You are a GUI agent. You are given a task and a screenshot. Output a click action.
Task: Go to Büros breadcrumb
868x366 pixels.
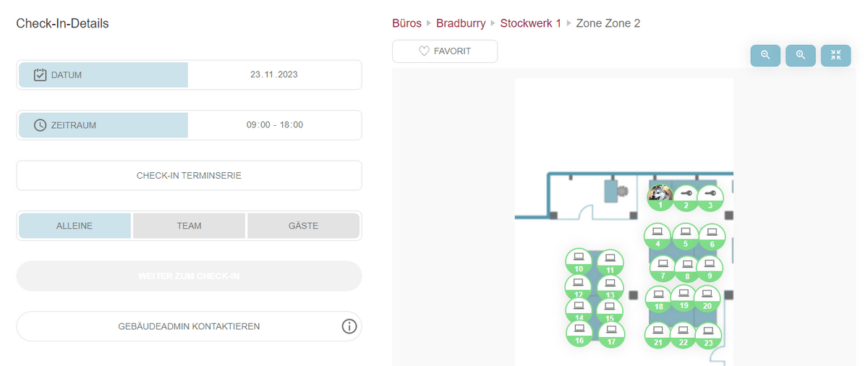[407, 23]
